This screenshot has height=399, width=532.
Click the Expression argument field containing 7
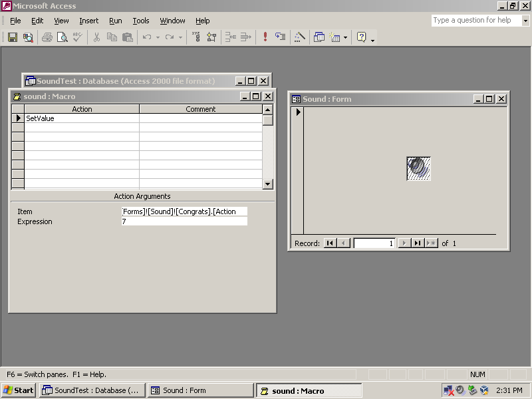click(185, 221)
